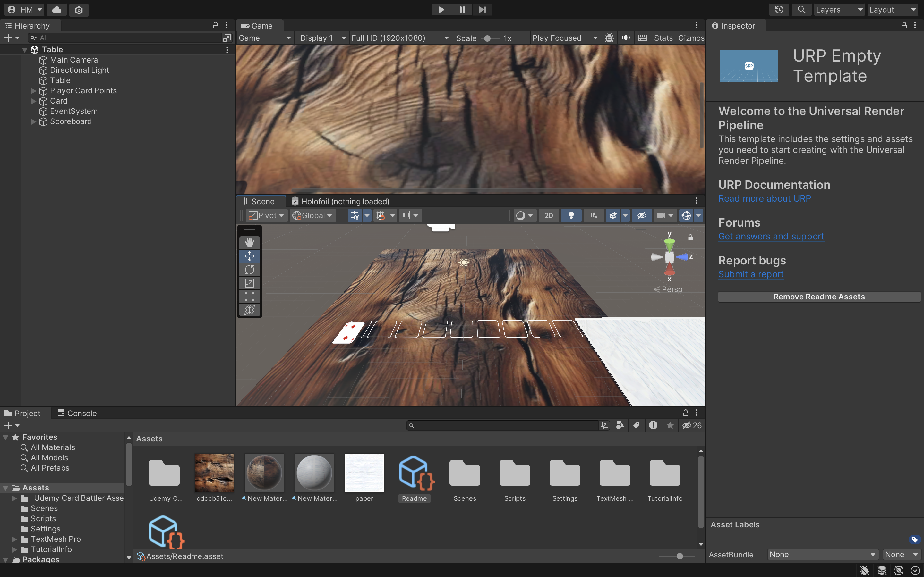The image size is (924, 577).
Task: Open the Undo History icon
Action: pyautogui.click(x=779, y=10)
